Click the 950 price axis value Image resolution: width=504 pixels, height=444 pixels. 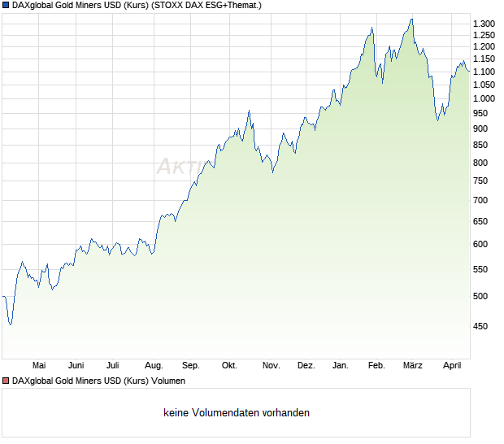tap(480, 114)
